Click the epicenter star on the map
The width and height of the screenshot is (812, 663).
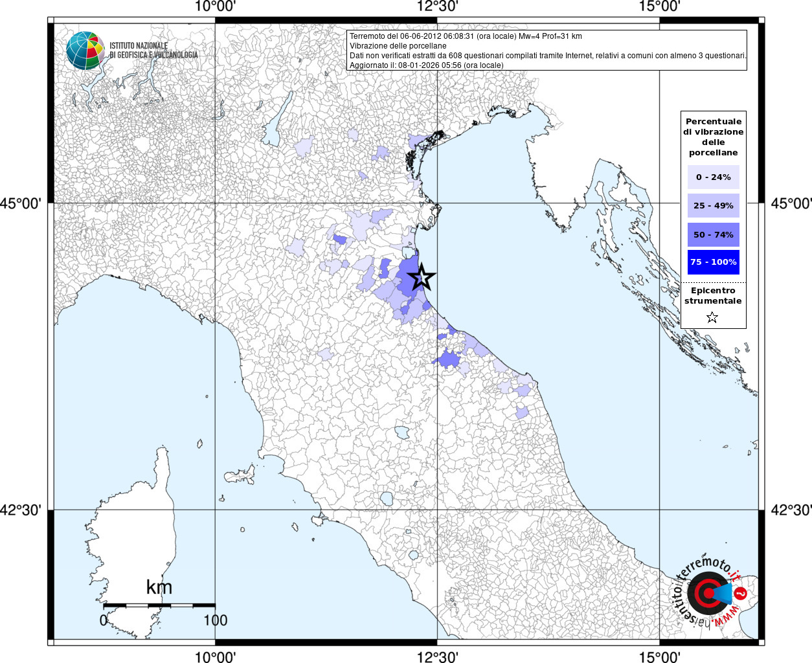[422, 277]
